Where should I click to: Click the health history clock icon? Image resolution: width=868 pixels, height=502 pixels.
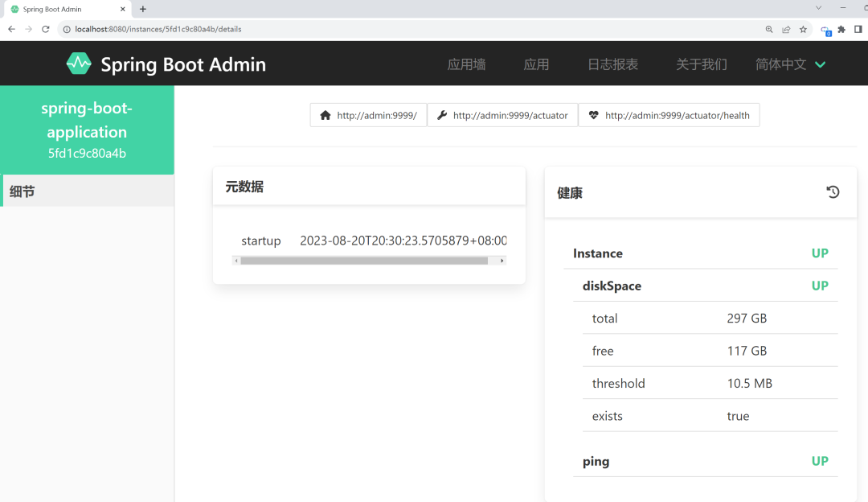click(833, 191)
